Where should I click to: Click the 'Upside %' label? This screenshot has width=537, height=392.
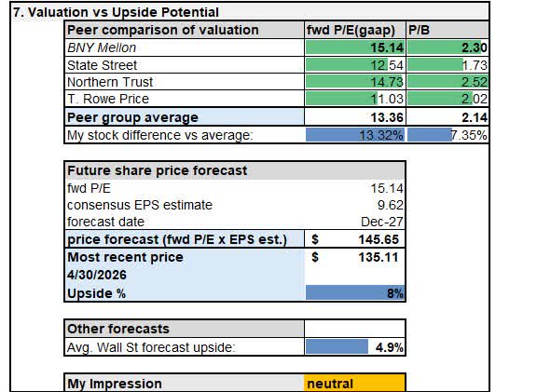[97, 293]
